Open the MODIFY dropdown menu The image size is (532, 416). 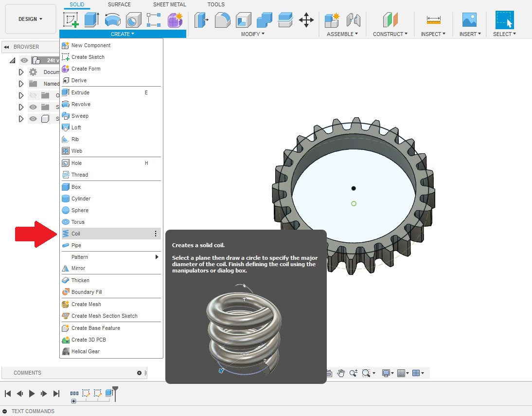(x=253, y=34)
